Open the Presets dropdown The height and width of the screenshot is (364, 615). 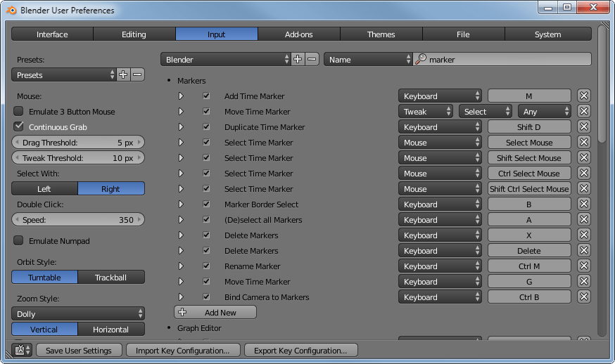[x=64, y=74]
